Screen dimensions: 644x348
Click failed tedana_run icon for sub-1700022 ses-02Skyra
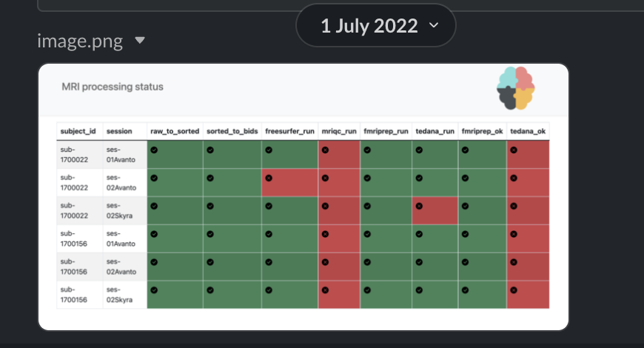(x=419, y=206)
